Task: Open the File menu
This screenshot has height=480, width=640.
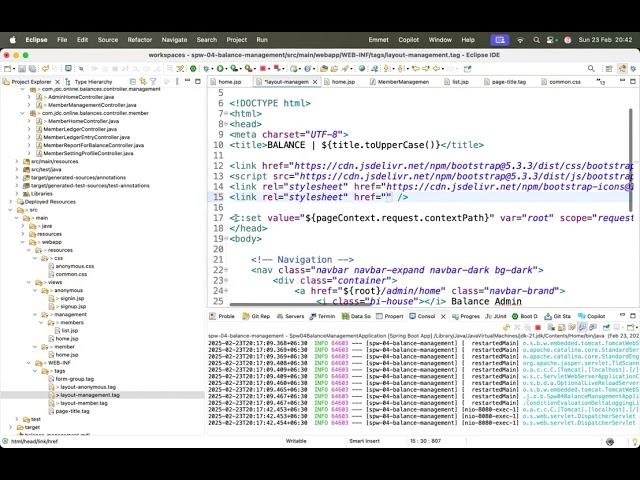Action: click(x=62, y=40)
